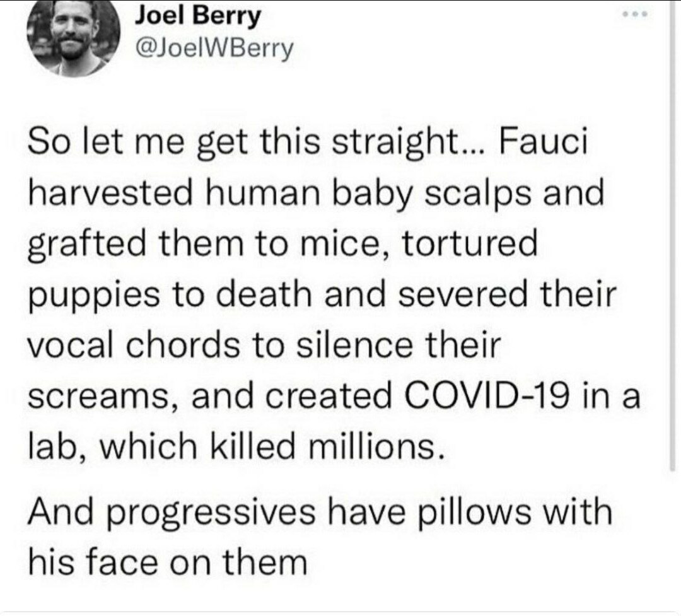Click the line "And progressives have pillows with"
The height and width of the screenshot is (616, 681).
tap(320, 513)
